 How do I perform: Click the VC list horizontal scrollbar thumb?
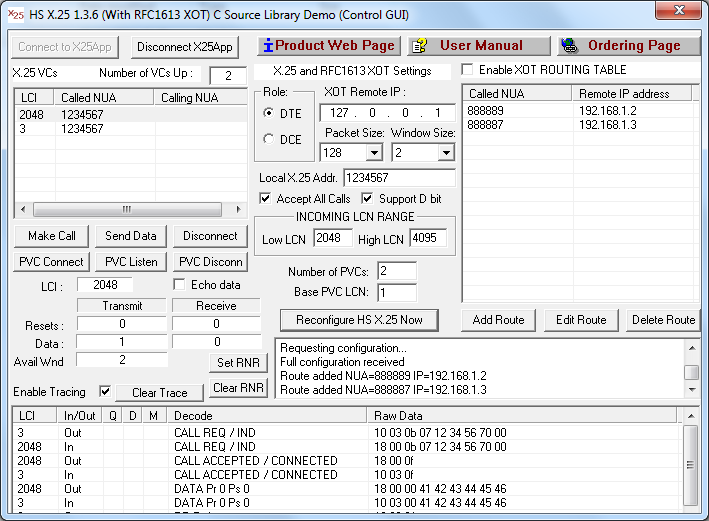click(127, 209)
